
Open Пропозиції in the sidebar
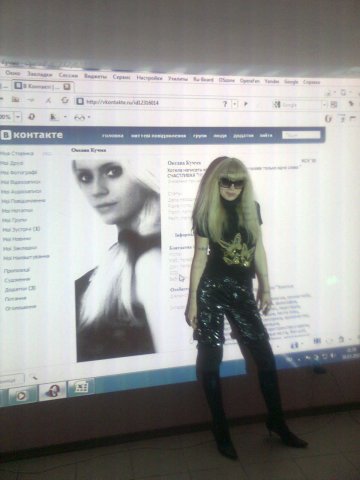tap(17, 270)
